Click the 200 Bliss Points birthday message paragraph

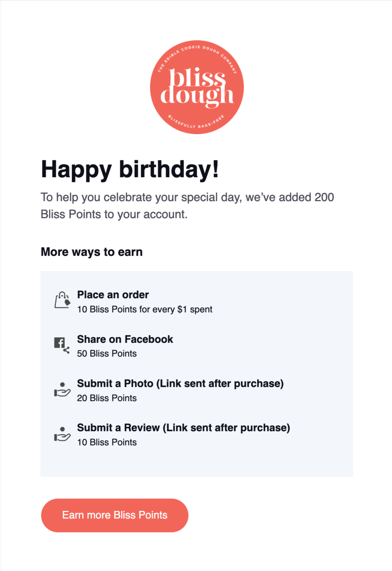click(x=187, y=206)
